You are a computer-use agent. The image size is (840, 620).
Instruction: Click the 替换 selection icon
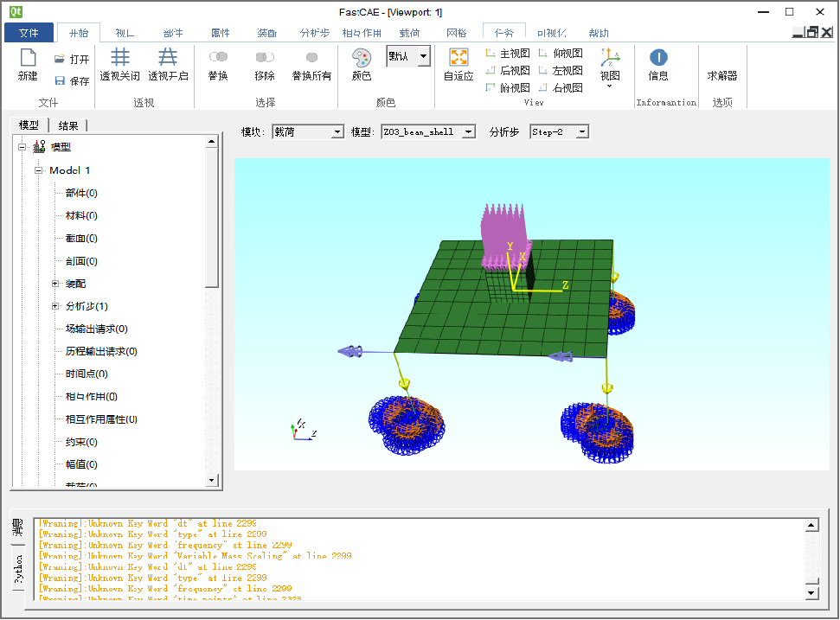click(x=218, y=64)
